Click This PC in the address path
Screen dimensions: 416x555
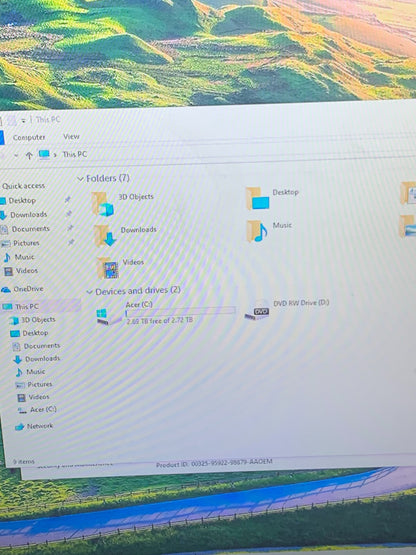(75, 154)
